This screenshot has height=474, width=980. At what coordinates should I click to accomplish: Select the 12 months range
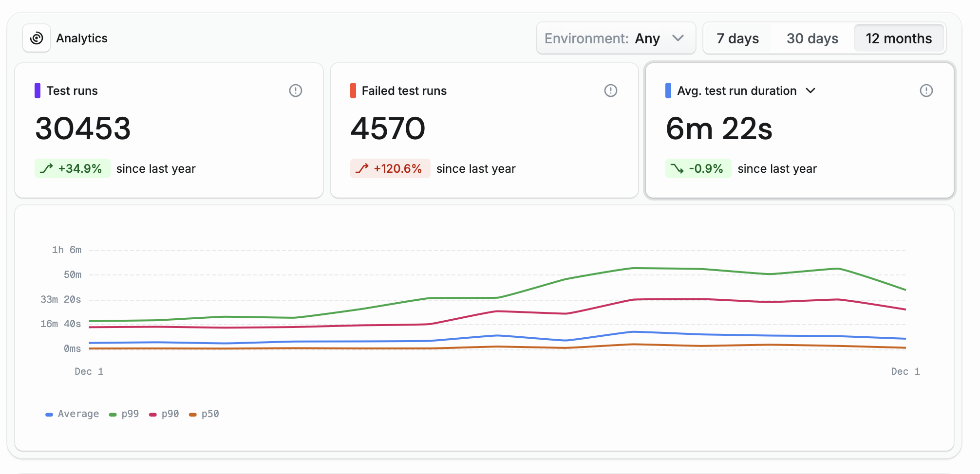(x=899, y=38)
